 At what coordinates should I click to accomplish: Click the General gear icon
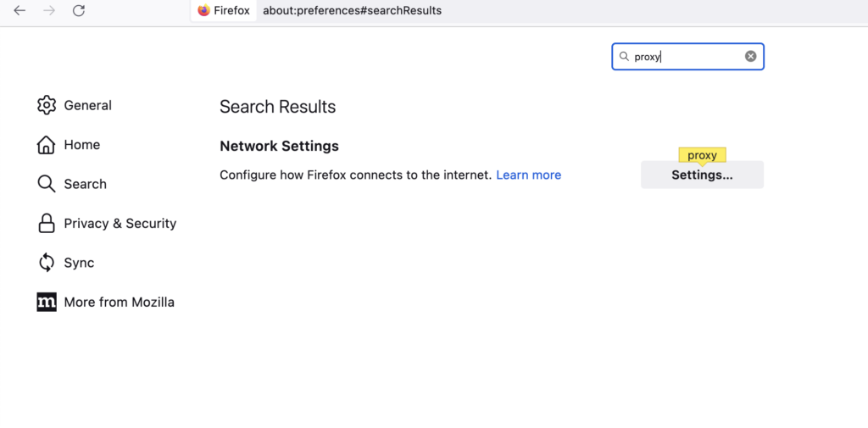click(x=47, y=105)
